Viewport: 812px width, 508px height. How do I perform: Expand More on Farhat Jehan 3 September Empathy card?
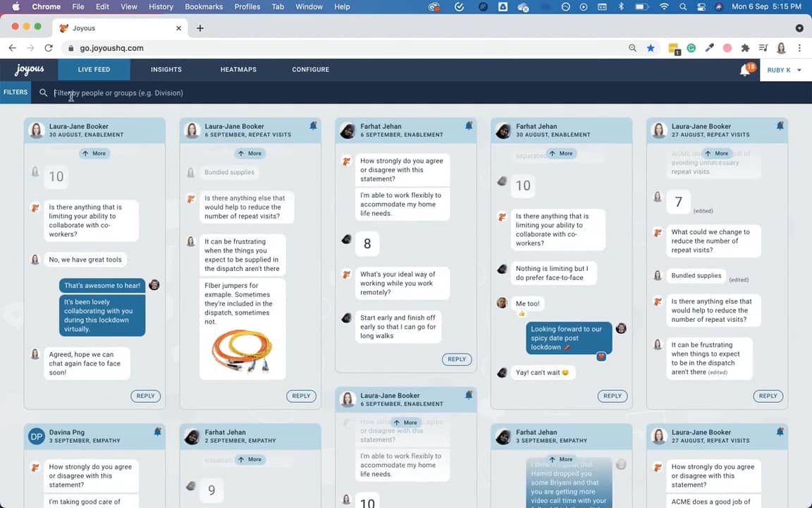tap(561, 459)
